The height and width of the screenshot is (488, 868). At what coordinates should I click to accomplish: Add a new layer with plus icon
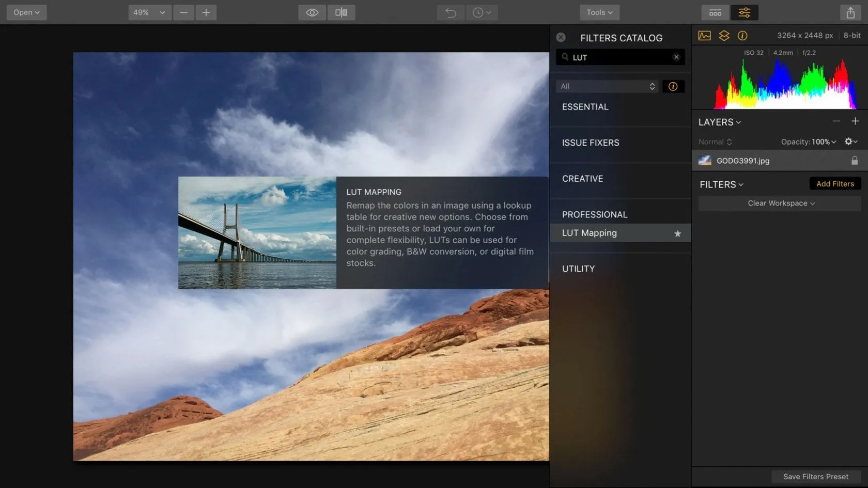coord(855,121)
